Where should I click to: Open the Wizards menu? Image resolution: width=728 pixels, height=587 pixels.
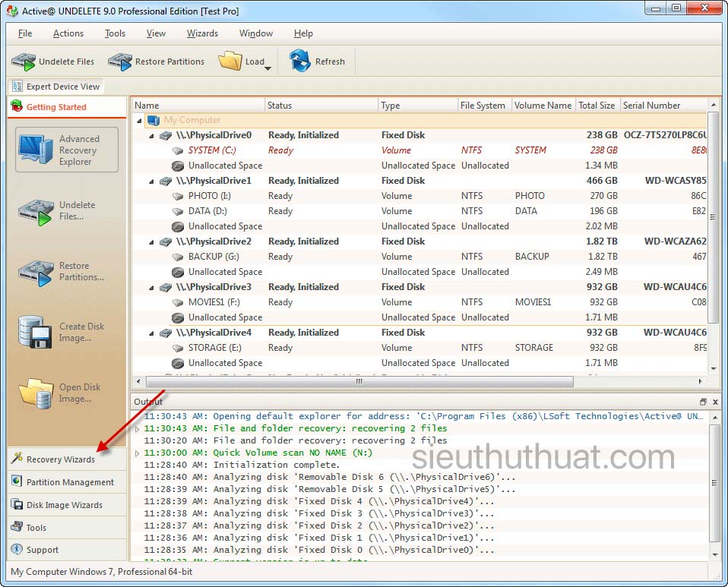click(202, 33)
